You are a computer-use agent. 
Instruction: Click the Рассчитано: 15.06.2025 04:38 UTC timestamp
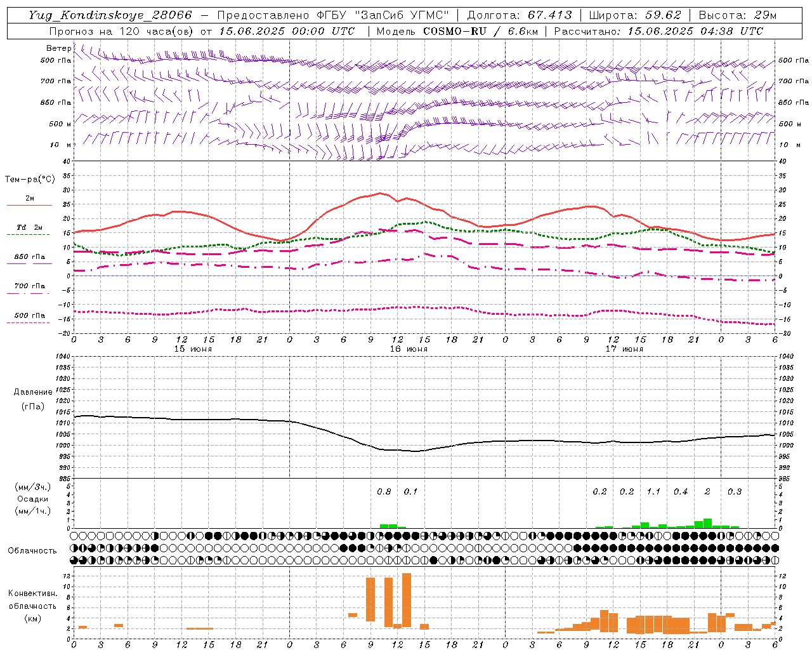pos(658,31)
